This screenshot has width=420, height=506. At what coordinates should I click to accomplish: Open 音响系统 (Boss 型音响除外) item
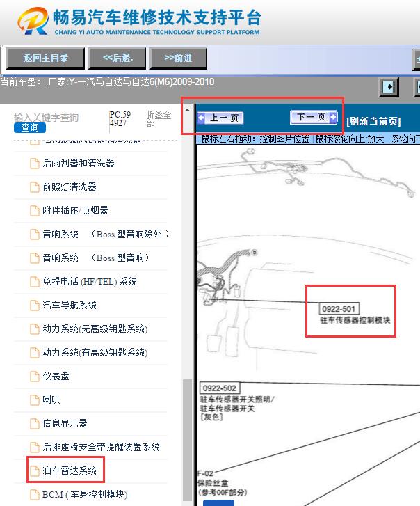point(106,234)
